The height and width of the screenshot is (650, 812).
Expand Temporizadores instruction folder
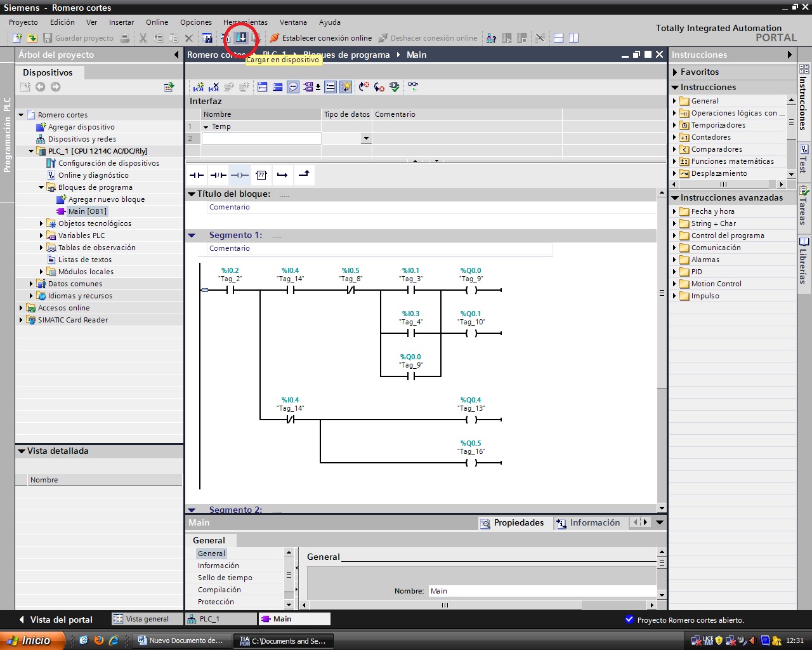point(674,125)
